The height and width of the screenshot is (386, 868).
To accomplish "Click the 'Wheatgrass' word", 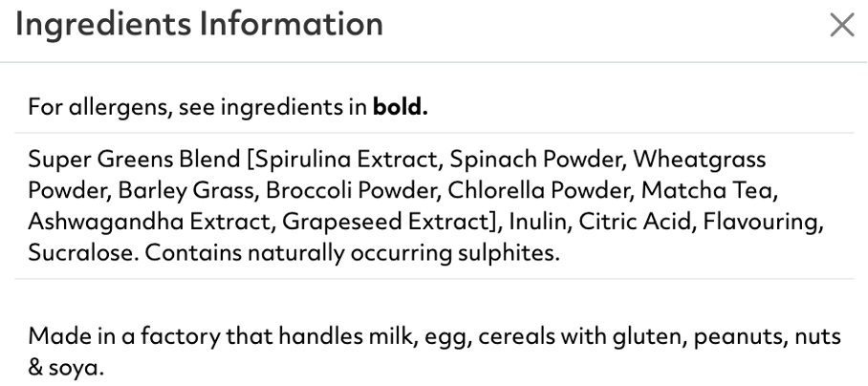I will 700,160.
